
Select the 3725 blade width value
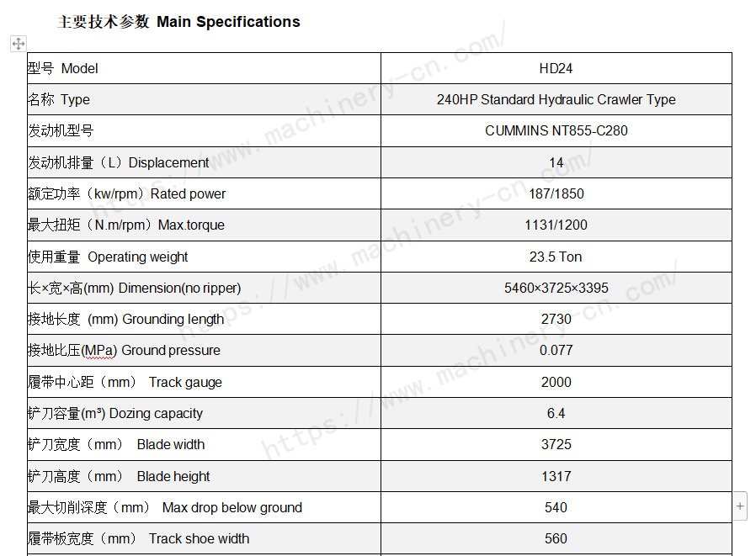556,445
